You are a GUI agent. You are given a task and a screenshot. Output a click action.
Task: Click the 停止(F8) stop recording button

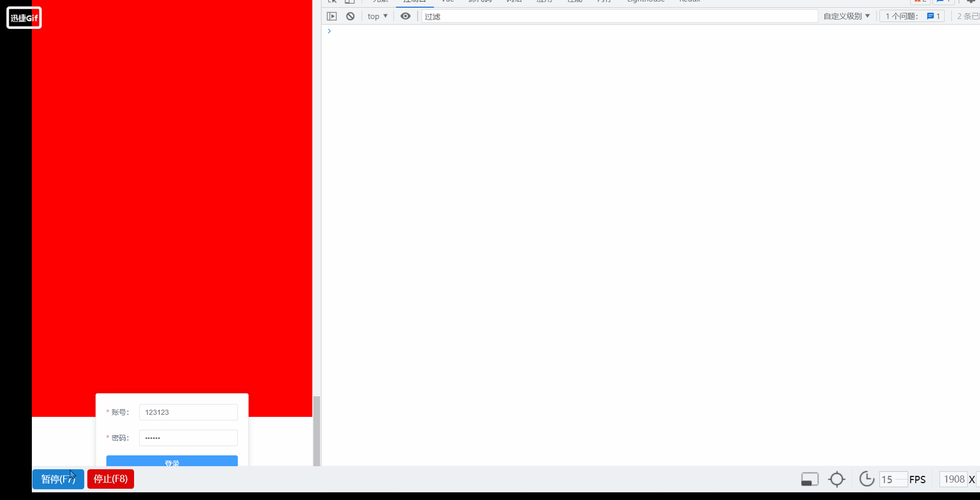(x=110, y=479)
